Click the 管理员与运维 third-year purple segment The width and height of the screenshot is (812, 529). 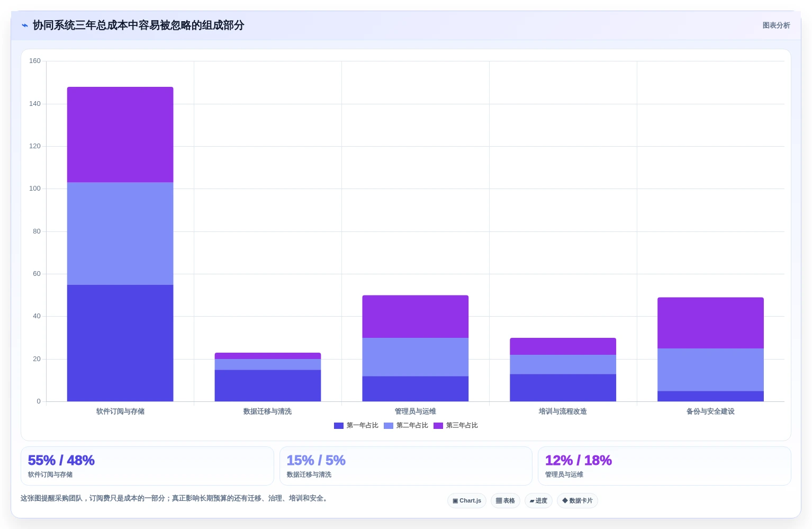coord(416,317)
